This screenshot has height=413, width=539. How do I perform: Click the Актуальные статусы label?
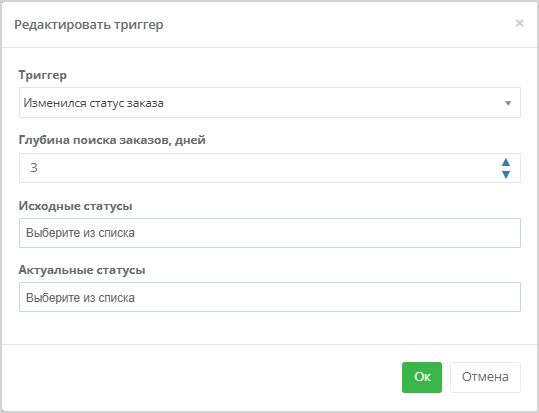(82, 270)
